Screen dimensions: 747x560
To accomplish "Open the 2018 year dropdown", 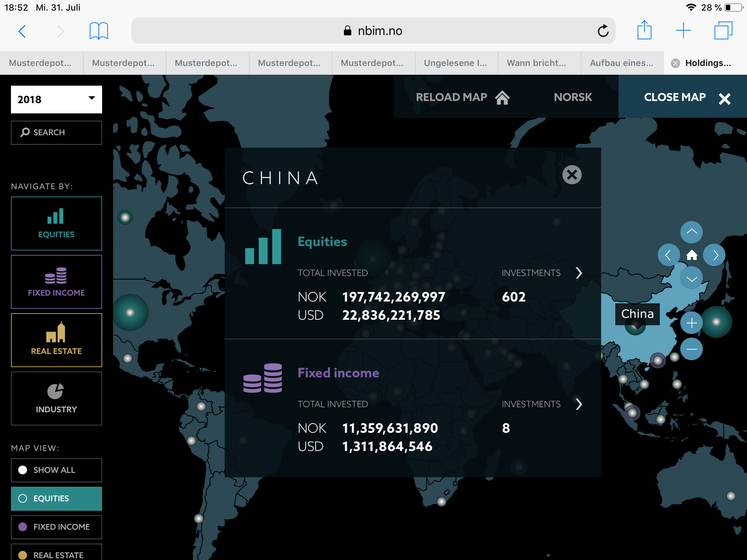I will pyautogui.click(x=57, y=99).
